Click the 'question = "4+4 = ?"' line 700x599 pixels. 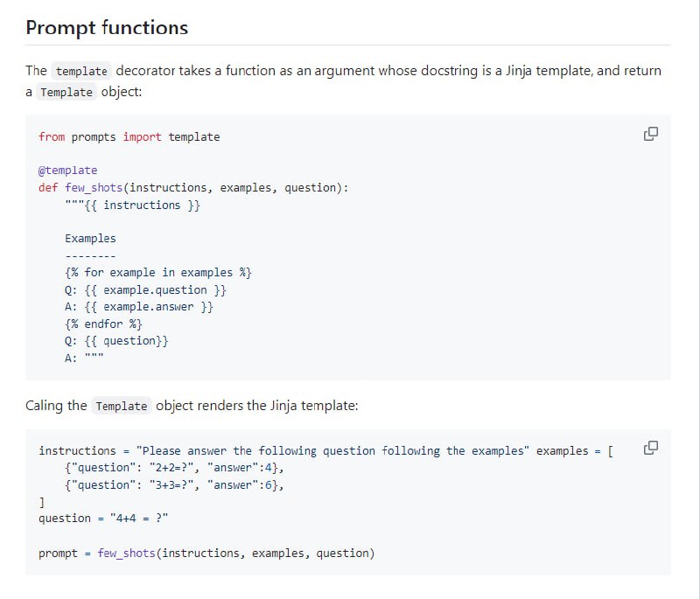pos(103,519)
